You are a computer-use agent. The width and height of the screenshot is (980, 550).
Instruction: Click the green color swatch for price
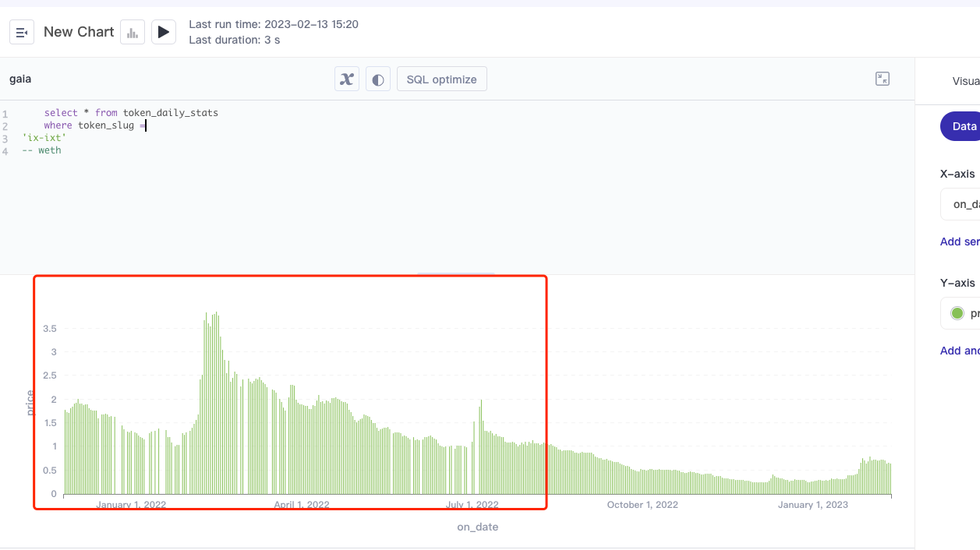point(957,312)
